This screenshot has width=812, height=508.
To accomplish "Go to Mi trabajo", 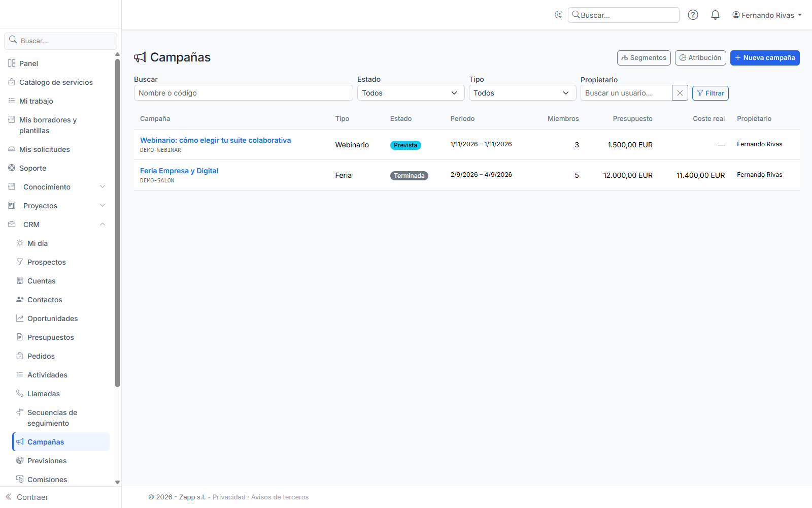I will [x=36, y=101].
